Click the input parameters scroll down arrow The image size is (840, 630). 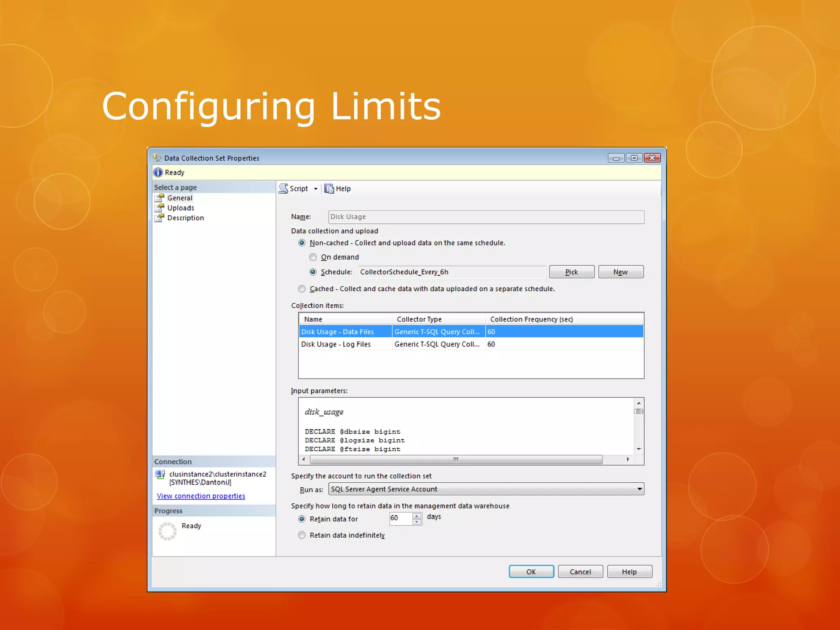coord(639,450)
